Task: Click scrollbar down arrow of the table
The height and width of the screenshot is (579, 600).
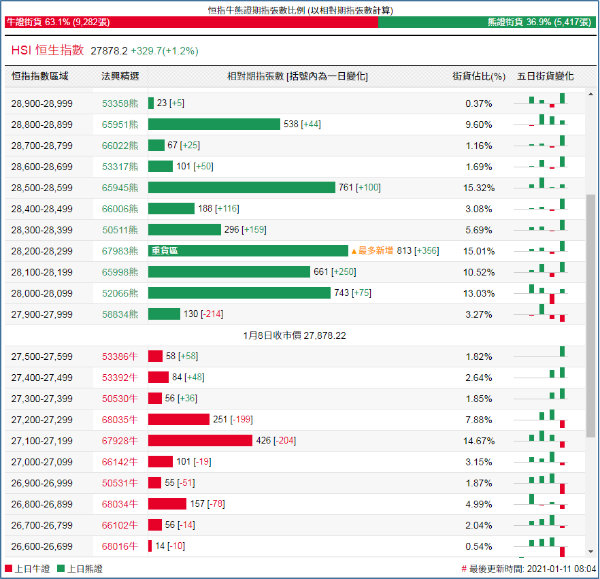Action: tap(590, 551)
